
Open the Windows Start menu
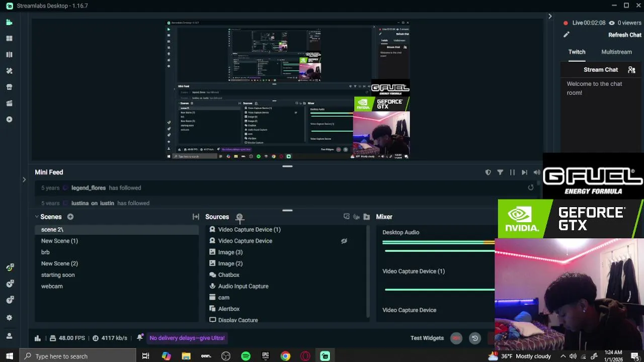pos(10,356)
